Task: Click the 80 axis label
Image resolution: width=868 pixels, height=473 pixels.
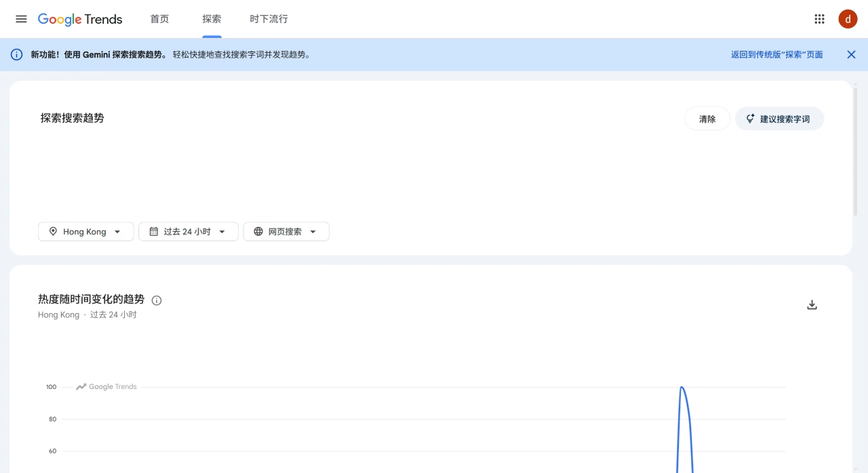Action: click(53, 419)
